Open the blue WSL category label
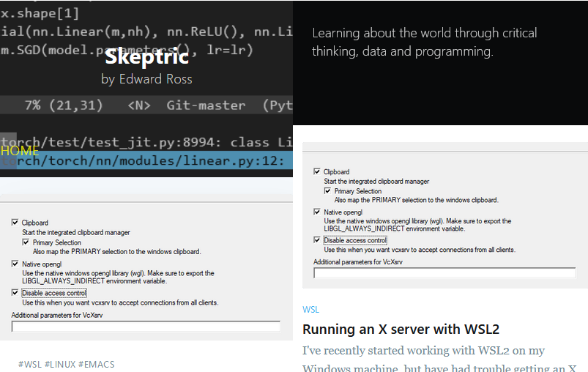Viewport: 588px width, 372px height. click(x=310, y=310)
